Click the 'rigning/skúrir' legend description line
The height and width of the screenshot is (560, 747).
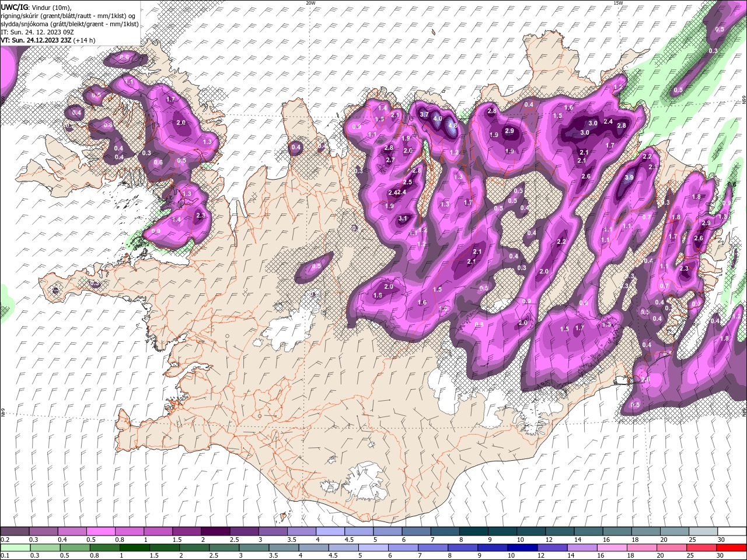69,15
